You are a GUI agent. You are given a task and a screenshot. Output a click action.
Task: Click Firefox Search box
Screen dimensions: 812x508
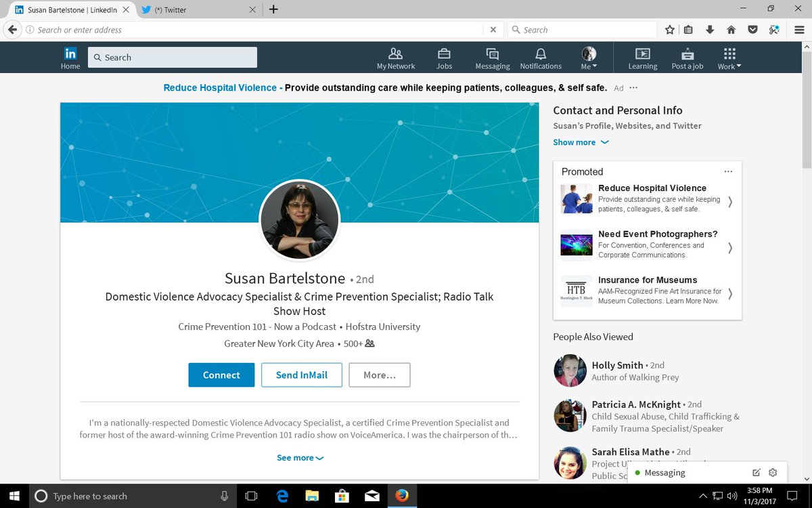(x=582, y=30)
